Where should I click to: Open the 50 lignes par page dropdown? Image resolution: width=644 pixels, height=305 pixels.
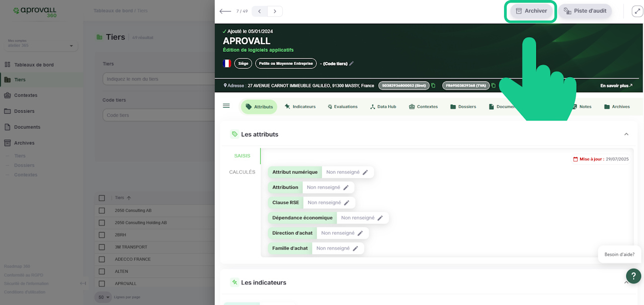tap(104, 297)
